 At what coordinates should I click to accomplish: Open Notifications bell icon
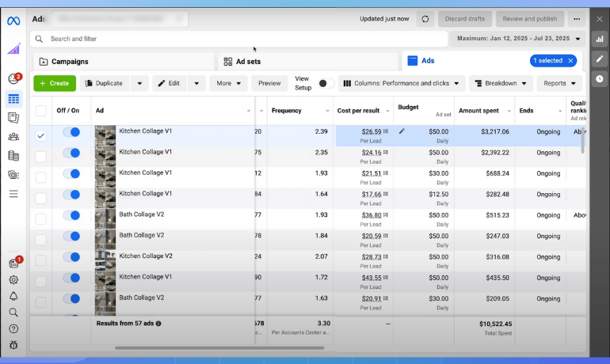coord(13,297)
